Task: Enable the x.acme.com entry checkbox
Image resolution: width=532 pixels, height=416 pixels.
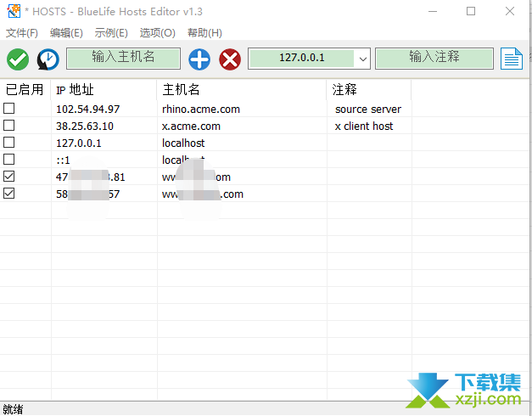Action: (x=8, y=126)
